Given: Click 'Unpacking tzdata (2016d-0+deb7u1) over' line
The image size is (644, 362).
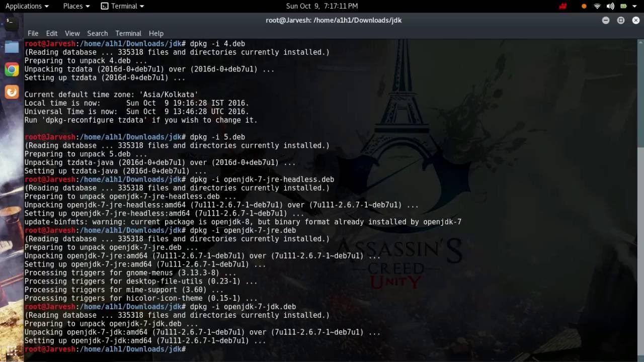Looking at the screenshot, I should click(149, 69).
